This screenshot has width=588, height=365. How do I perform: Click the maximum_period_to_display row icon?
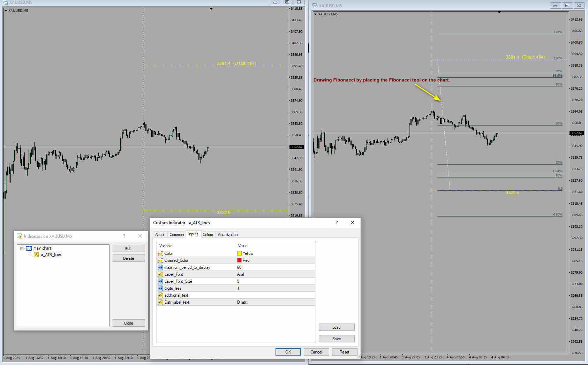pos(160,267)
